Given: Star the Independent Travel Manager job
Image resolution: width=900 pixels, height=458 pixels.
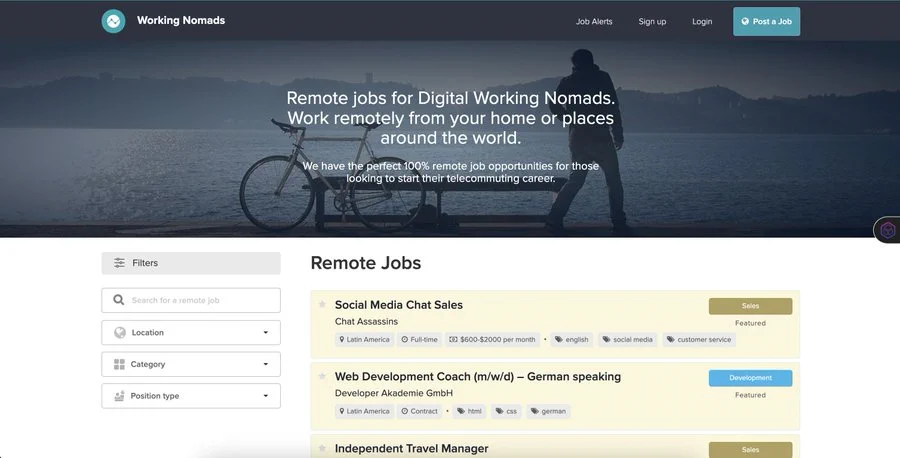Looking at the screenshot, I should coord(322,448).
